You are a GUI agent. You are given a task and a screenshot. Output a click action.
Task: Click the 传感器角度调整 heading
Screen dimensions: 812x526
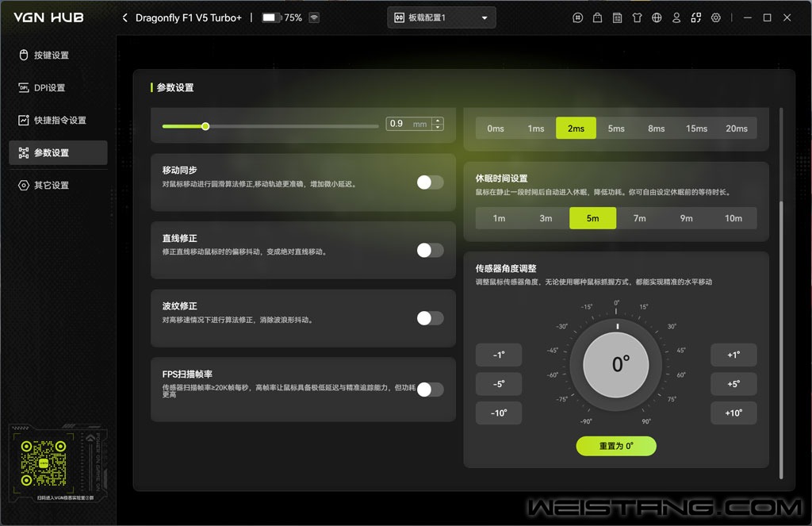point(506,268)
